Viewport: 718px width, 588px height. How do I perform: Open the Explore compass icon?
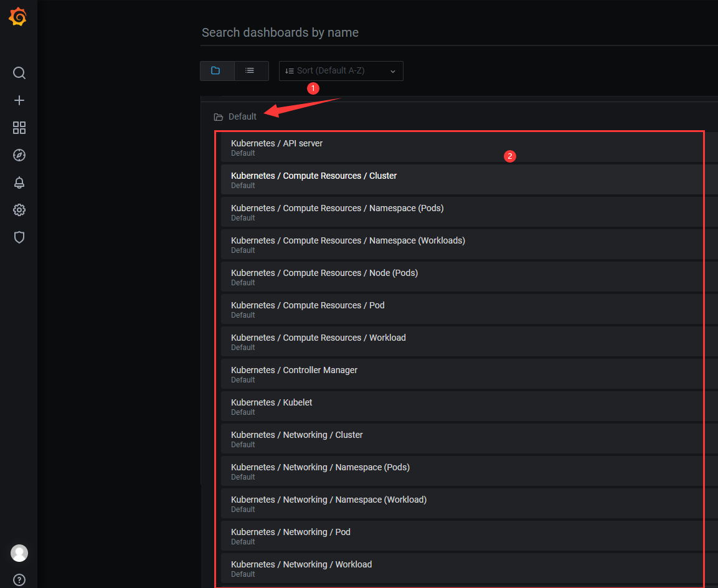[19, 155]
